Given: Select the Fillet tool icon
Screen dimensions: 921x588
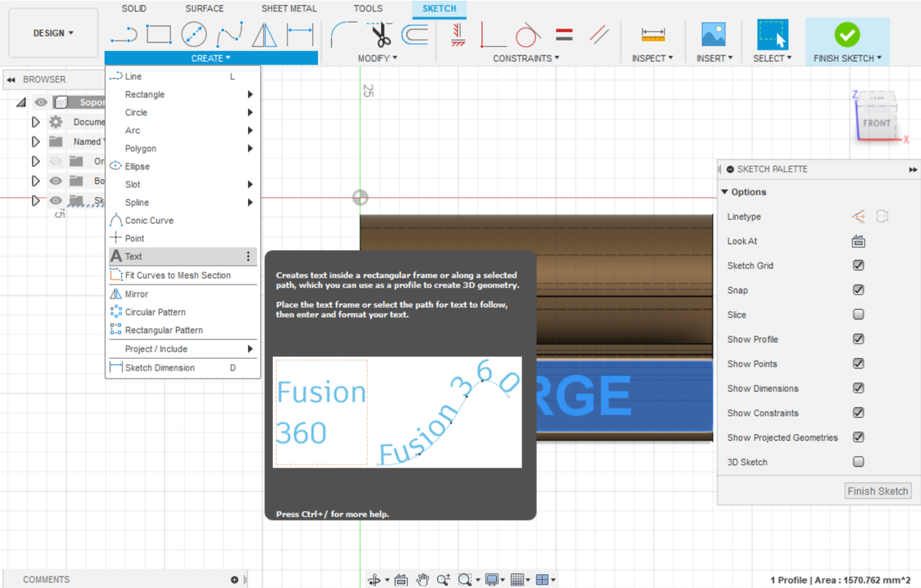Looking at the screenshot, I should (343, 34).
